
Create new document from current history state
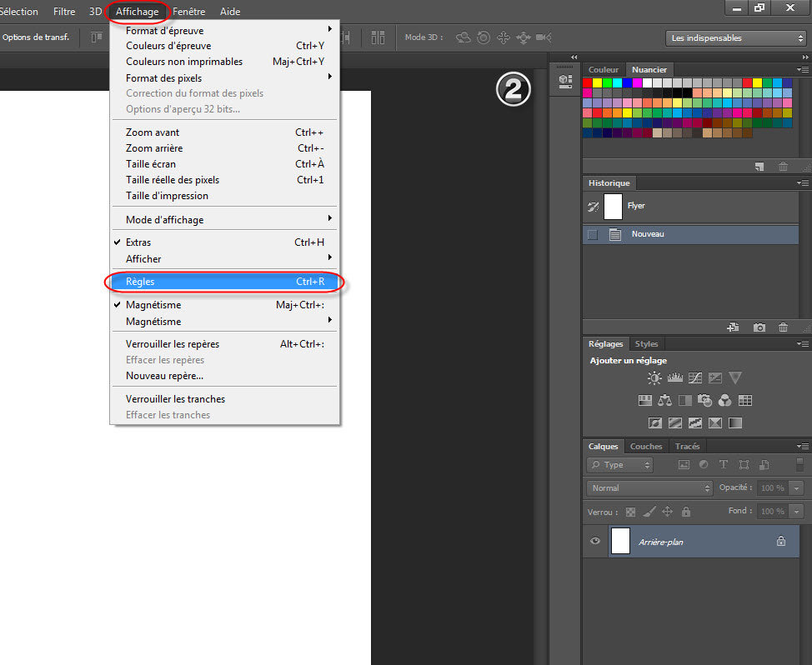[733, 327]
